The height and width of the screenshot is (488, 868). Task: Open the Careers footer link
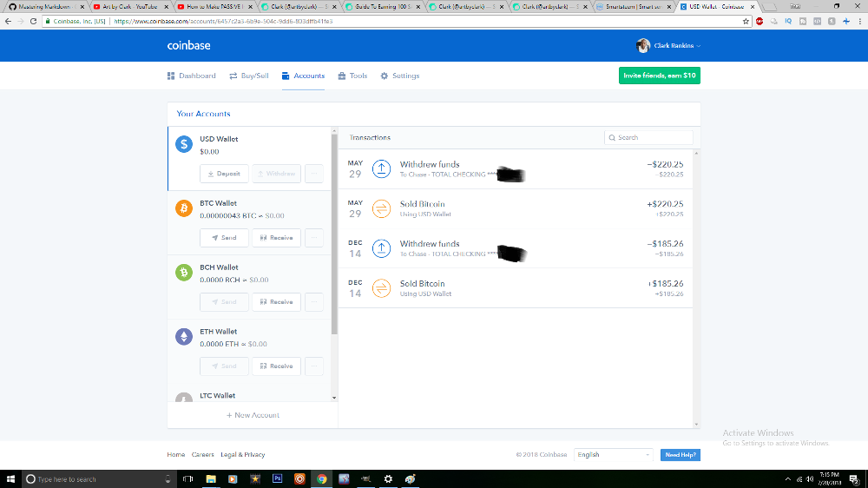[202, 455]
